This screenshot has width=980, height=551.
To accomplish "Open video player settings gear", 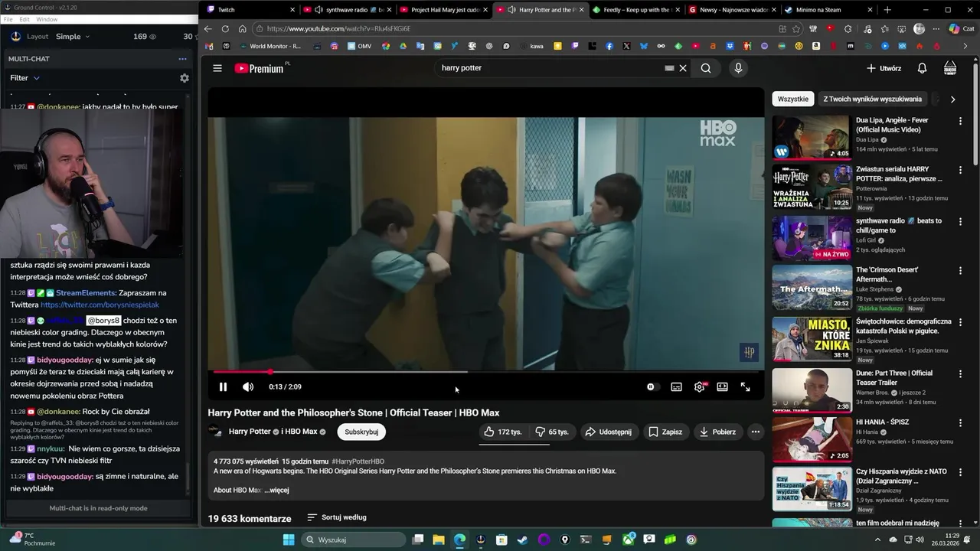I will click(699, 387).
